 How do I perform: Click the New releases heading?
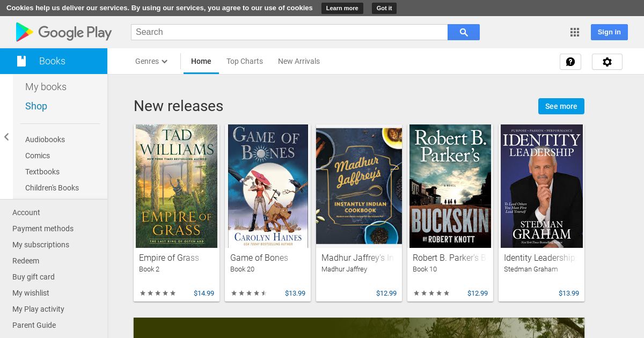[179, 106]
